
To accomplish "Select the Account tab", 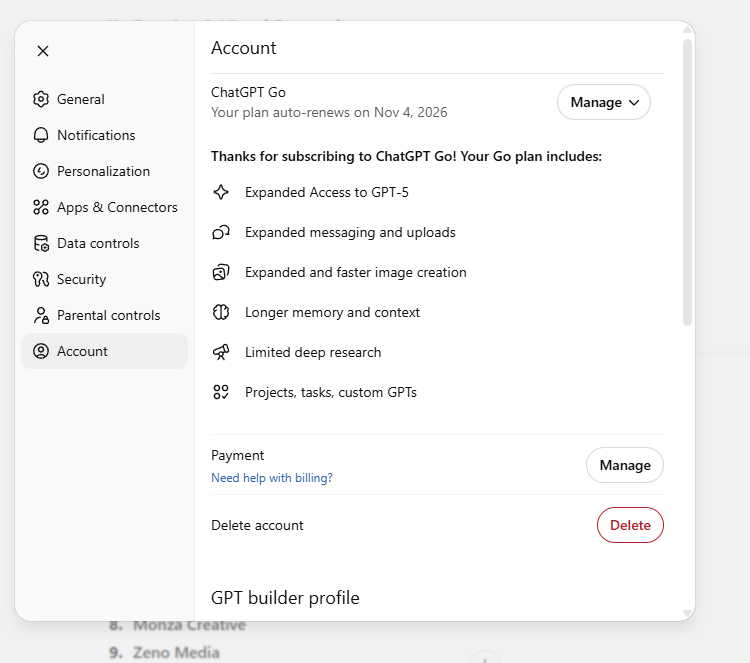I will (x=104, y=351).
